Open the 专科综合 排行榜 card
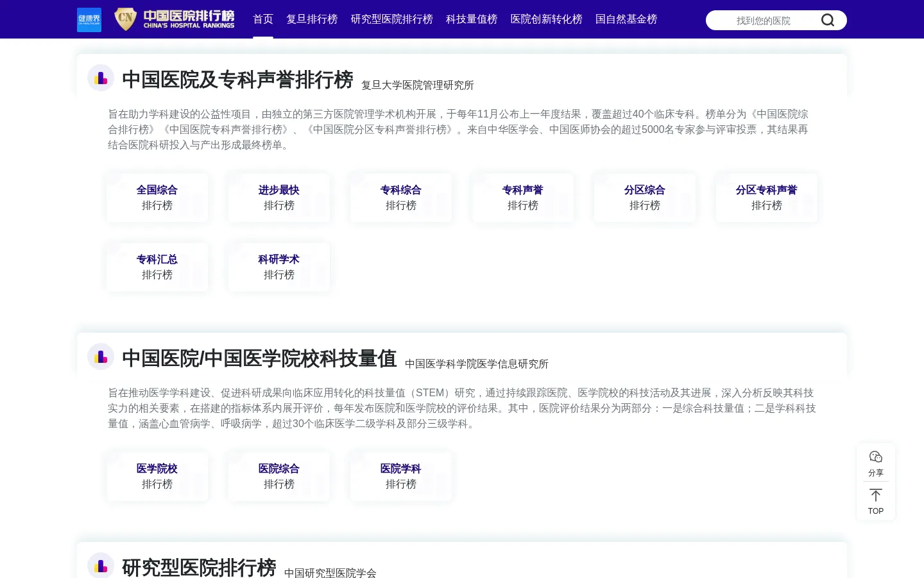Image resolution: width=924 pixels, height=578 pixels. click(x=401, y=198)
